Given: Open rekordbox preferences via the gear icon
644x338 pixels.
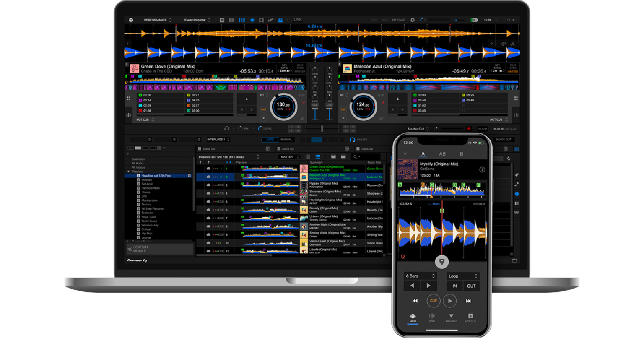Looking at the screenshot, I should 412,19.
